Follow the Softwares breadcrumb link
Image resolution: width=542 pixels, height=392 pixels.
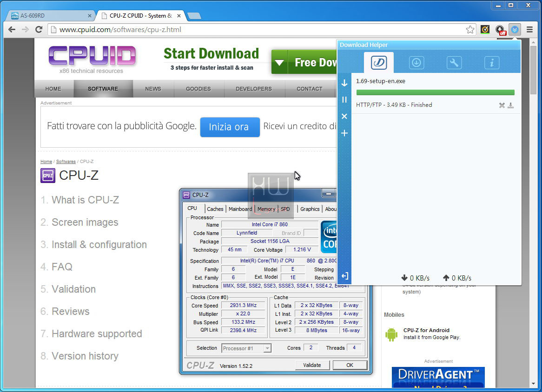pyautogui.click(x=66, y=161)
